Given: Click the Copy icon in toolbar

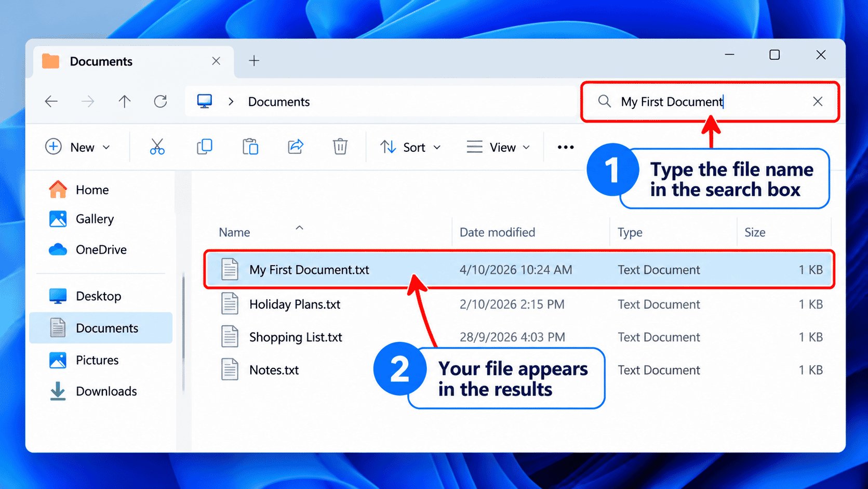Looking at the screenshot, I should pyautogui.click(x=205, y=147).
